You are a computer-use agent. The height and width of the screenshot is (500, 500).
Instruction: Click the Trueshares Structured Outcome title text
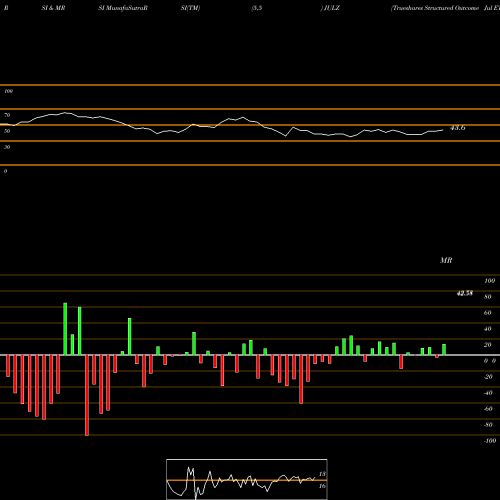tap(435, 8)
